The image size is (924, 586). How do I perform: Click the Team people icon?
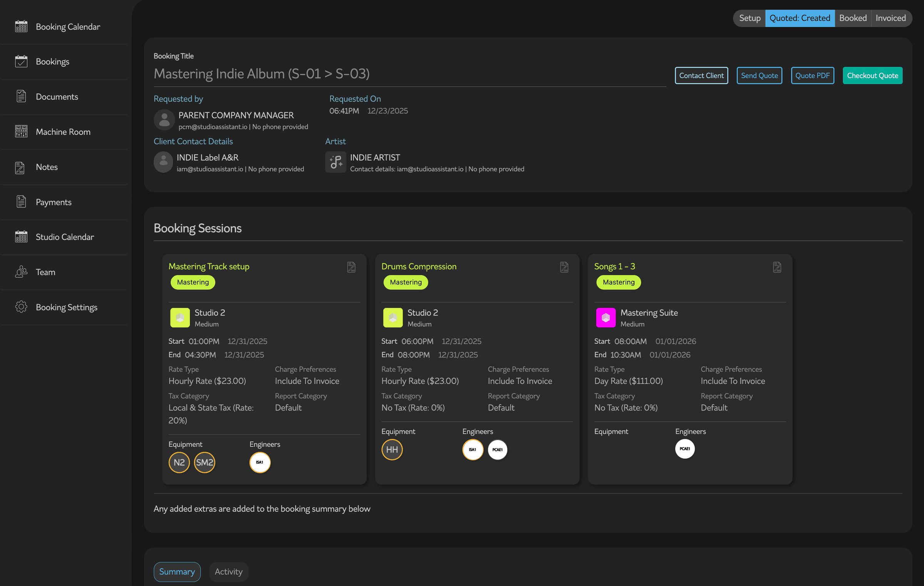point(21,272)
